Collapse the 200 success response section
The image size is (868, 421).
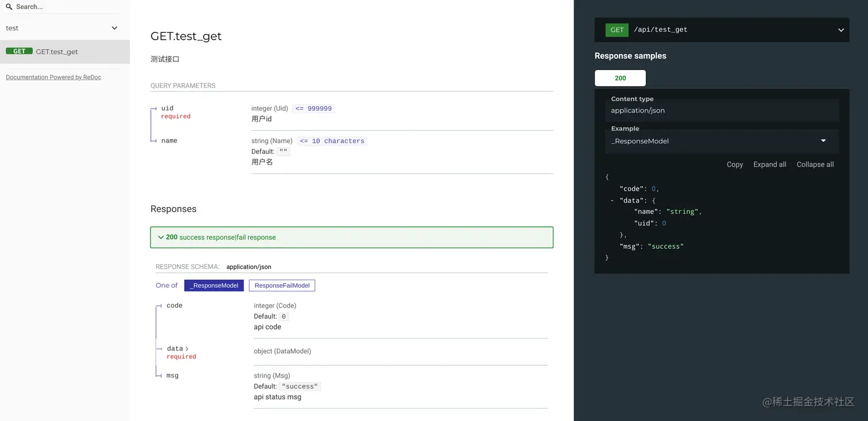tap(352, 237)
